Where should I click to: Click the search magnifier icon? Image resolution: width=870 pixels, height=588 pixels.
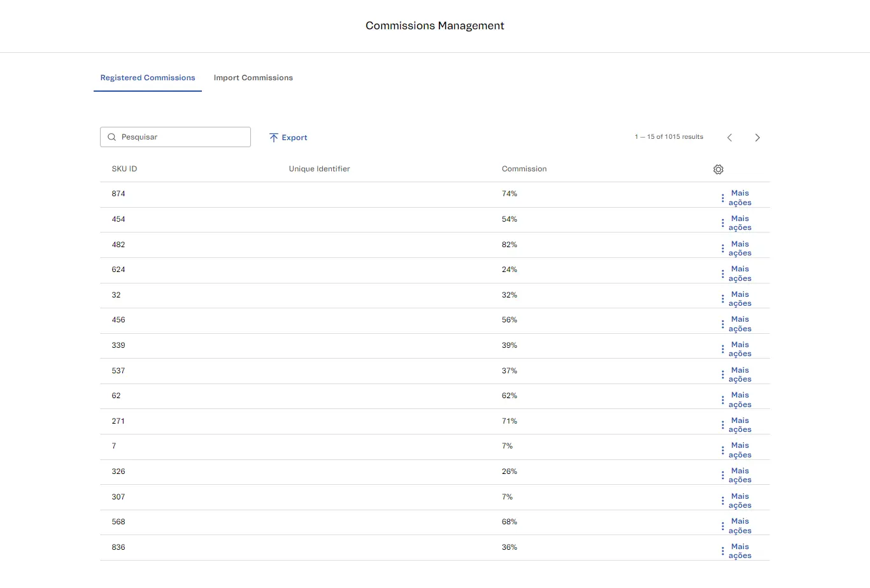pyautogui.click(x=112, y=137)
